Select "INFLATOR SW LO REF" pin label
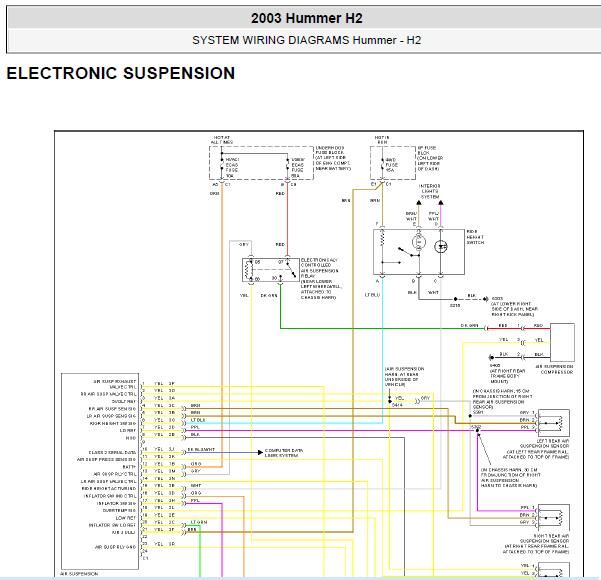The width and height of the screenshot is (601, 580). [x=112, y=525]
